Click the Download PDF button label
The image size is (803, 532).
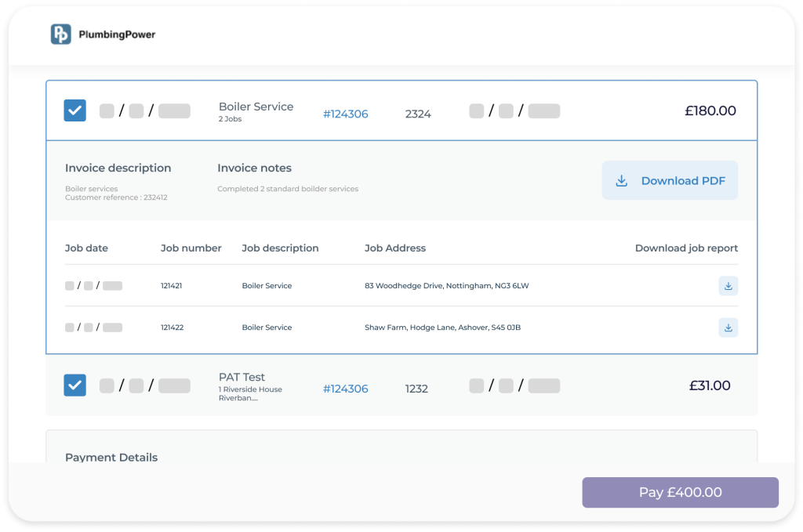coord(682,181)
